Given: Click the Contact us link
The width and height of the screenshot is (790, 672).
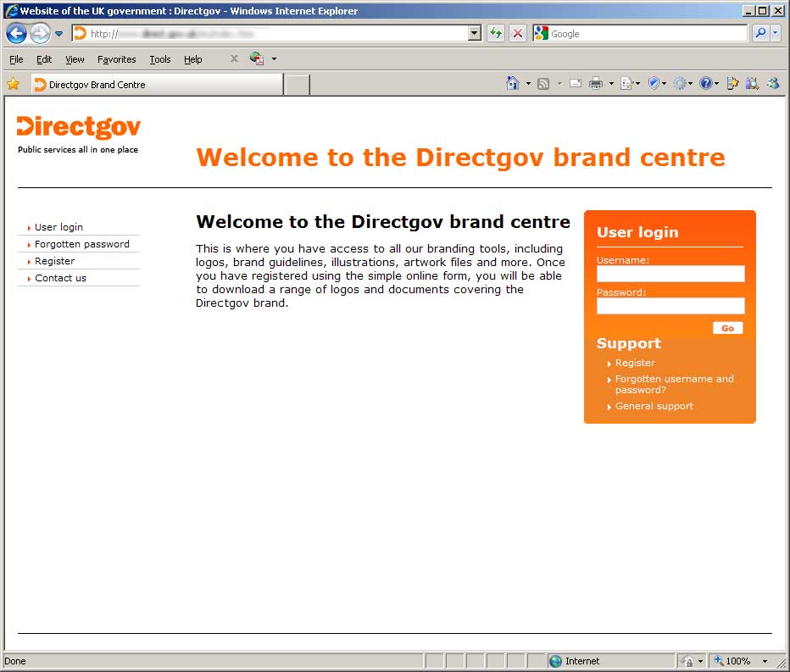Looking at the screenshot, I should pyautogui.click(x=60, y=278).
